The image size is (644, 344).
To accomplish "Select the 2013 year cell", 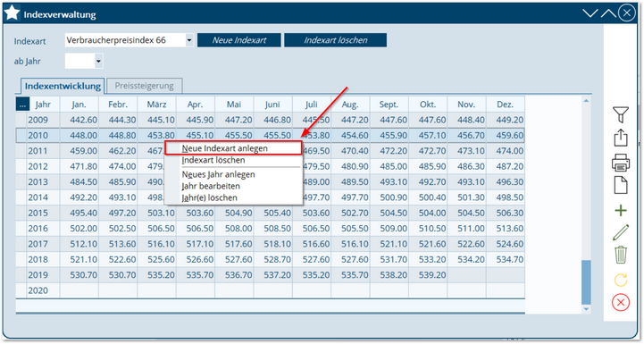I will coord(43,182).
